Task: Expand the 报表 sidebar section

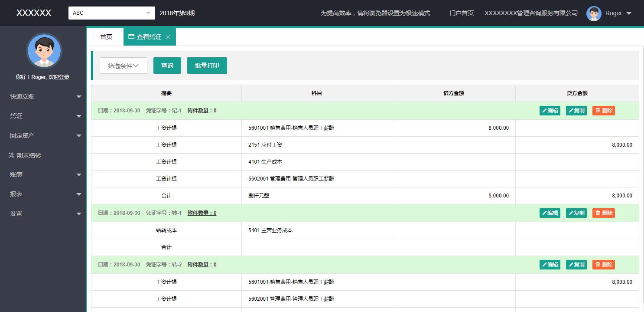Action: 79,194
